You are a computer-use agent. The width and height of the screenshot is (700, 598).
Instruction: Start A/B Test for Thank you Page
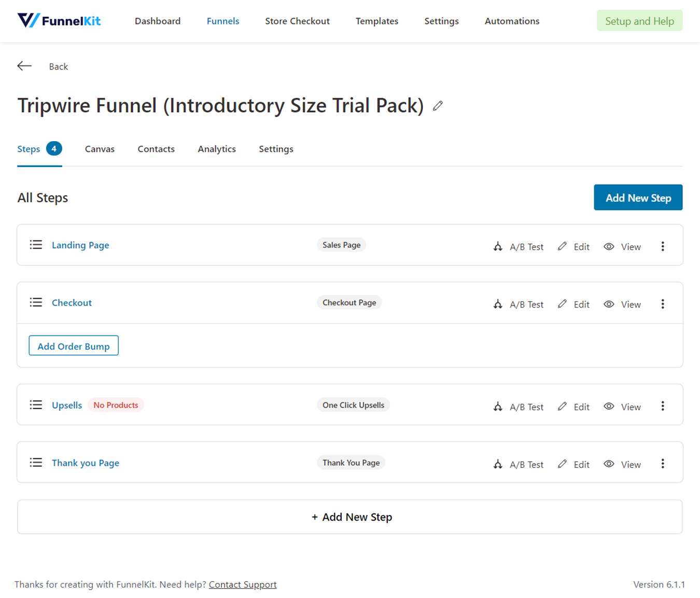tap(518, 465)
